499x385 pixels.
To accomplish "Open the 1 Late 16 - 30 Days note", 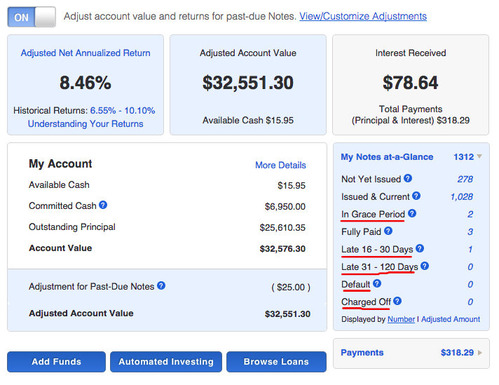I will (470, 249).
